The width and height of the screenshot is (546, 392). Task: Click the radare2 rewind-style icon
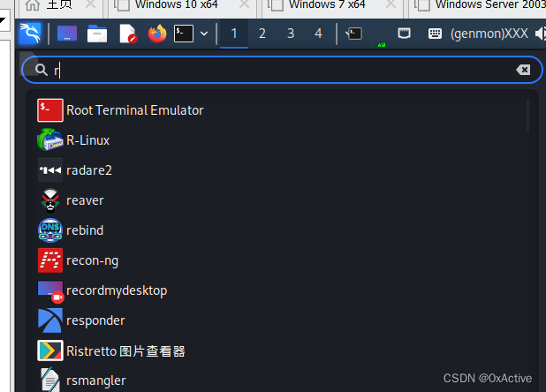pyautogui.click(x=50, y=170)
